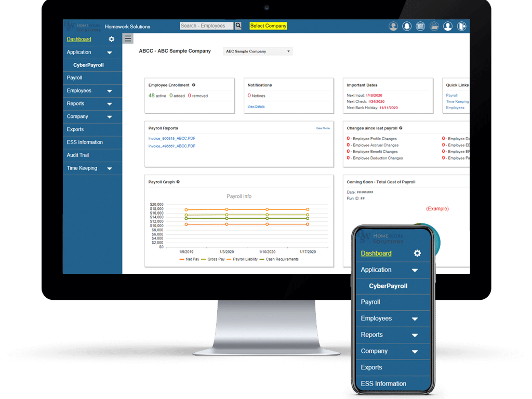This screenshot has width=532, height=399.
Task: Expand Application arrow on the phone
Action: [x=415, y=270]
